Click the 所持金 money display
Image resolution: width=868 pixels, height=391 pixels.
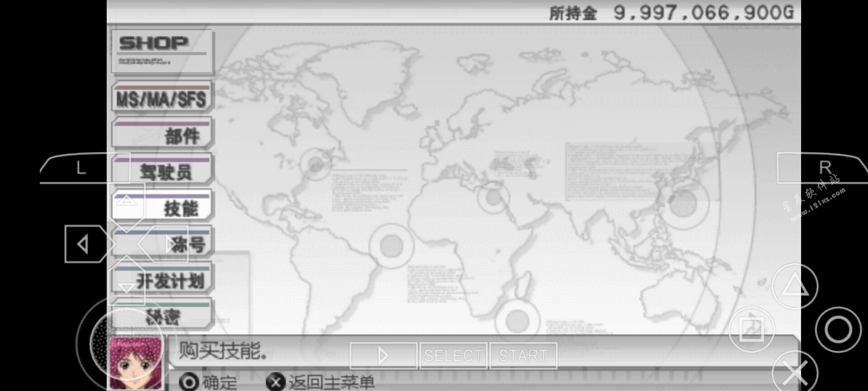pyautogui.click(x=671, y=13)
